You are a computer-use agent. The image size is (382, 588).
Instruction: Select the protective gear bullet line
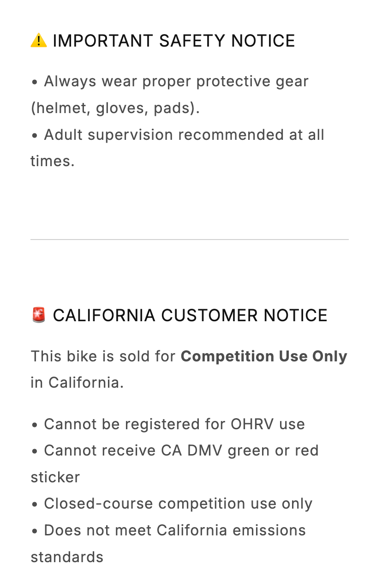point(176,81)
